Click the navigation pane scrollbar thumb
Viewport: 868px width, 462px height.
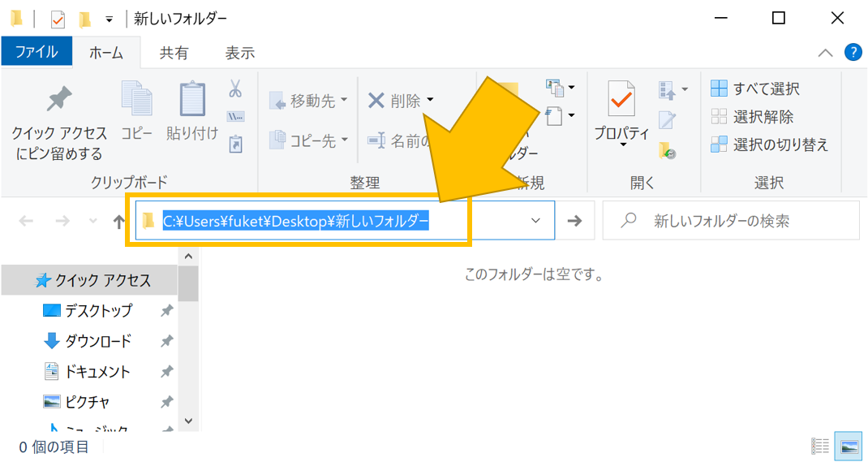pyautogui.click(x=187, y=283)
